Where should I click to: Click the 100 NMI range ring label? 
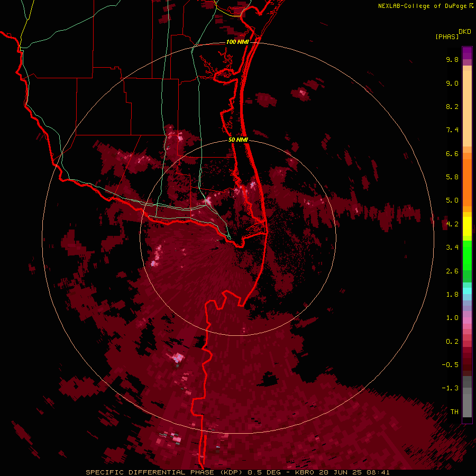click(x=237, y=42)
